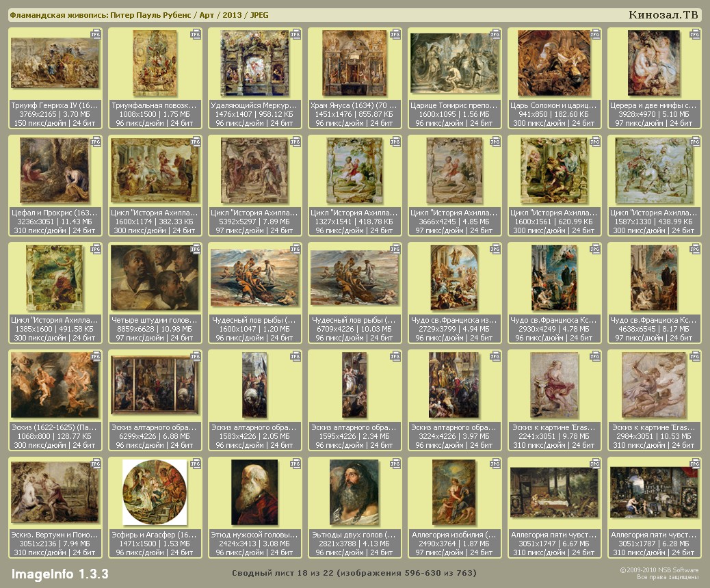Select the Этюды двух голов thumbnail
Screen dimensions: 710x588
[x=354, y=492]
